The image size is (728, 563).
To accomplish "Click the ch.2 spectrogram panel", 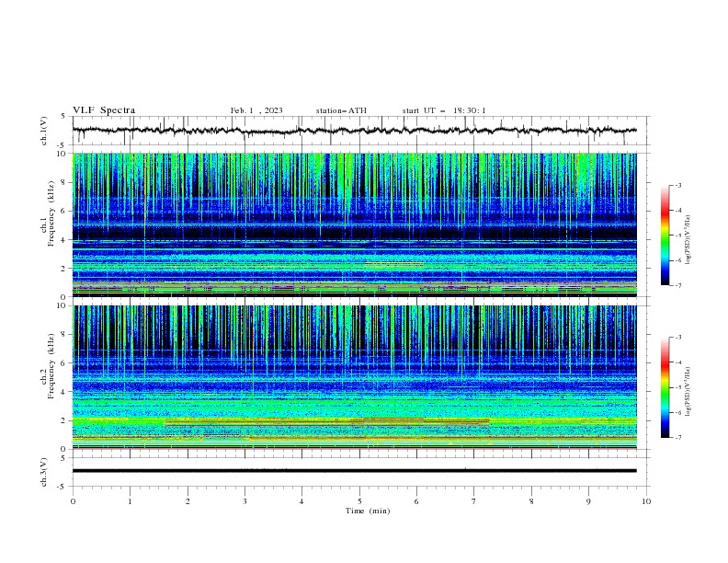I will coord(354,377).
